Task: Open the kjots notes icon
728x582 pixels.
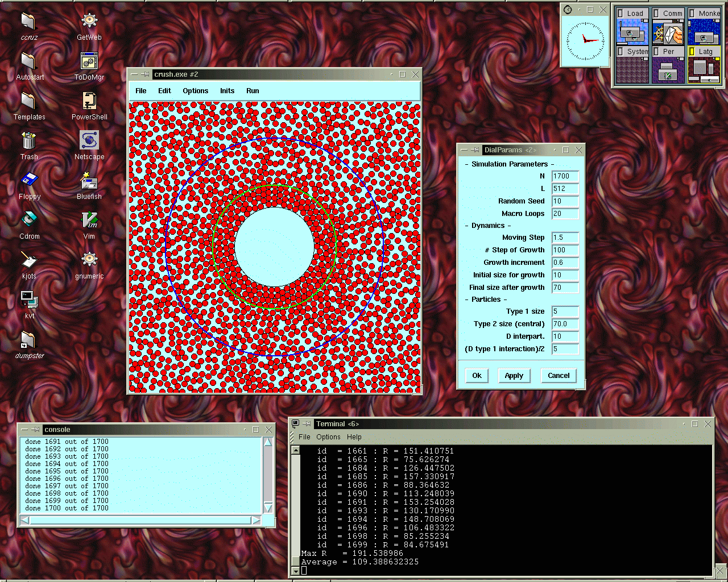Action: (x=28, y=260)
